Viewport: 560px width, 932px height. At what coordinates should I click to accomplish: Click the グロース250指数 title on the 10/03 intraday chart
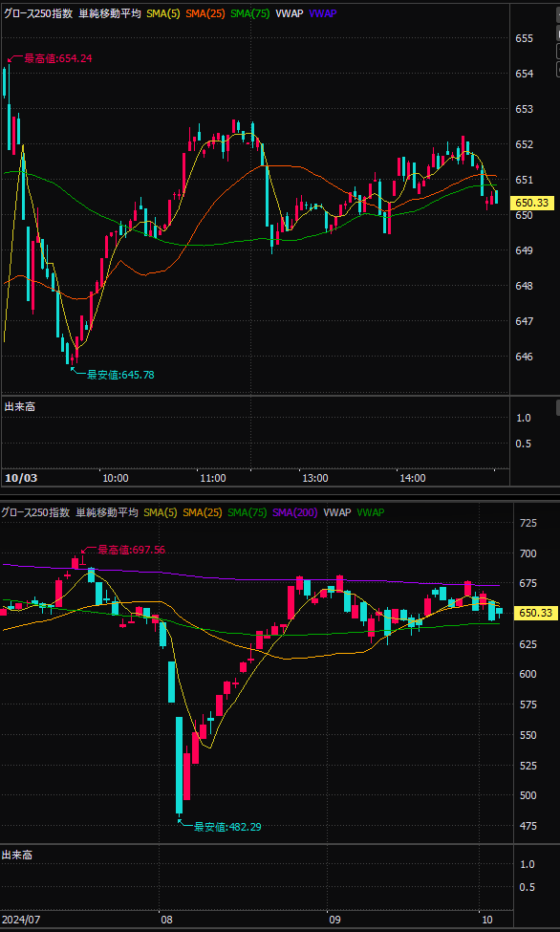(38, 14)
